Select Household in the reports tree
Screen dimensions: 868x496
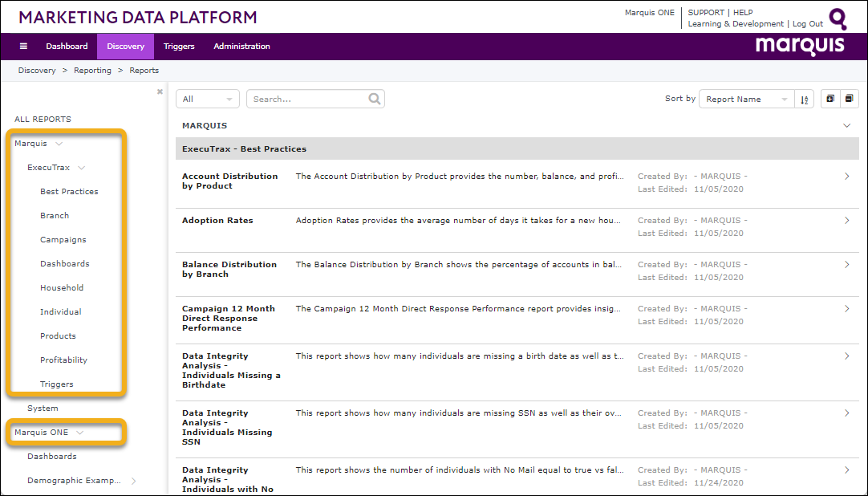62,288
